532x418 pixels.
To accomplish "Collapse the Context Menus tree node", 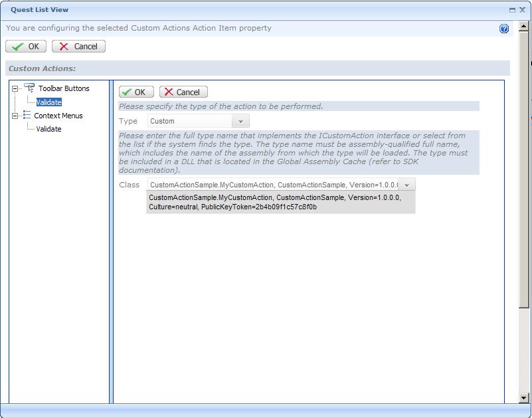I will point(15,116).
